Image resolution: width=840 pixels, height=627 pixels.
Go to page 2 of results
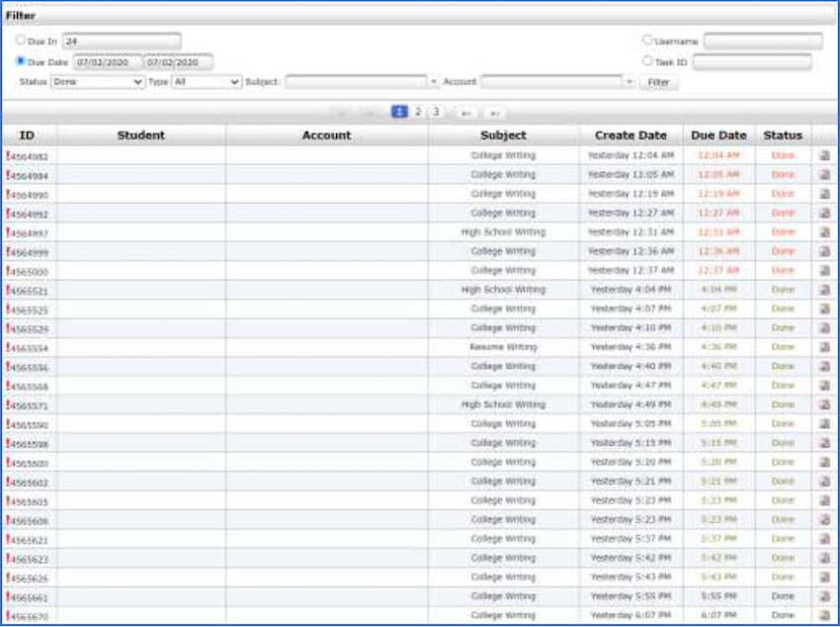[x=418, y=112]
